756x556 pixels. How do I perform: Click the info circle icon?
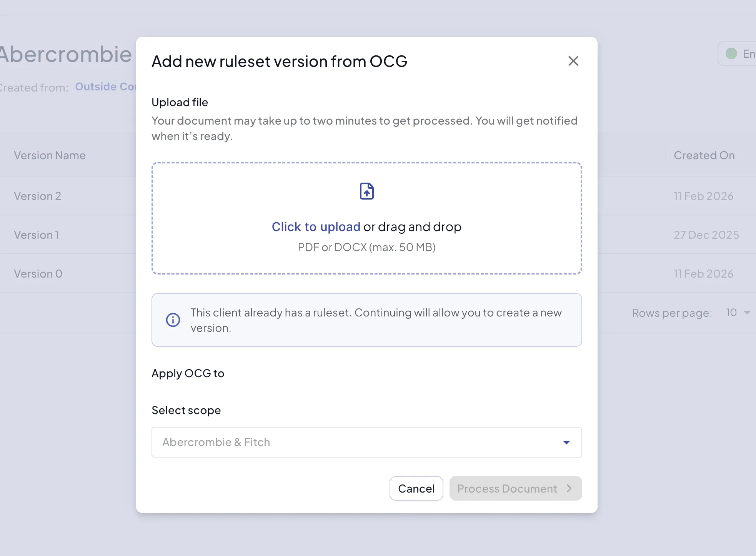[x=173, y=320]
